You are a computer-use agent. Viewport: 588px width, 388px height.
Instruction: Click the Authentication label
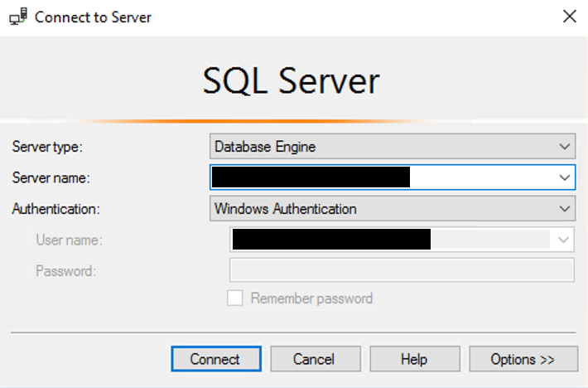click(55, 209)
